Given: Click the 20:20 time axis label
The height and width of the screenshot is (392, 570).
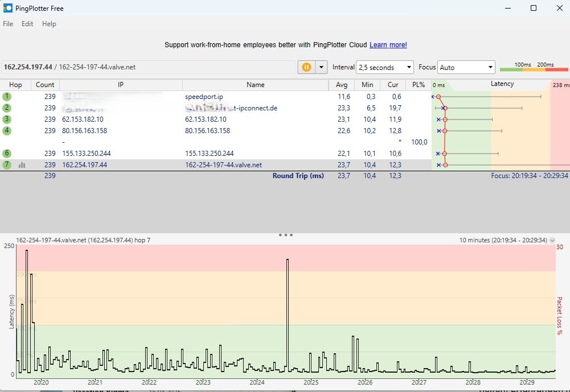Looking at the screenshot, I should click(x=41, y=382).
